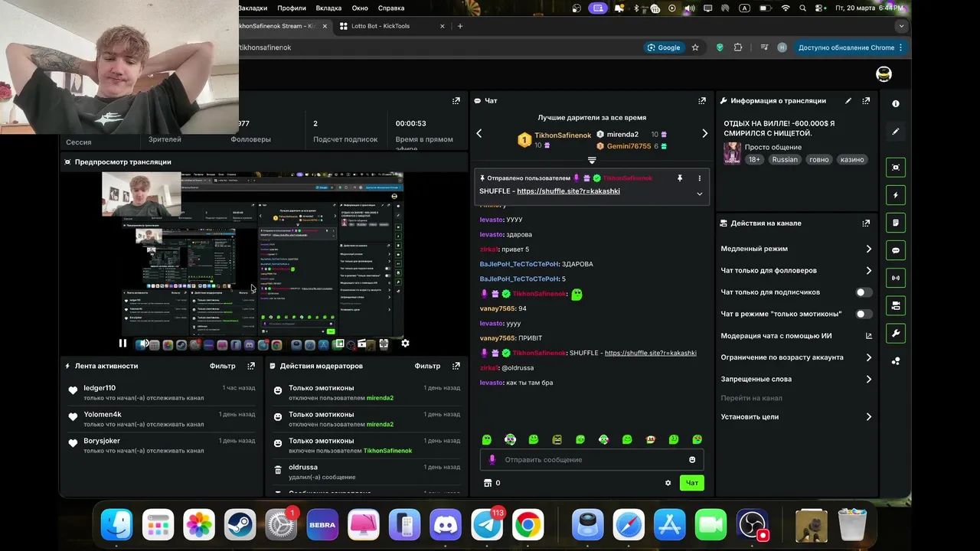Image resolution: width=980 pixels, height=551 pixels.
Task: Open the chat bubble sidebar icon
Action: point(896,250)
